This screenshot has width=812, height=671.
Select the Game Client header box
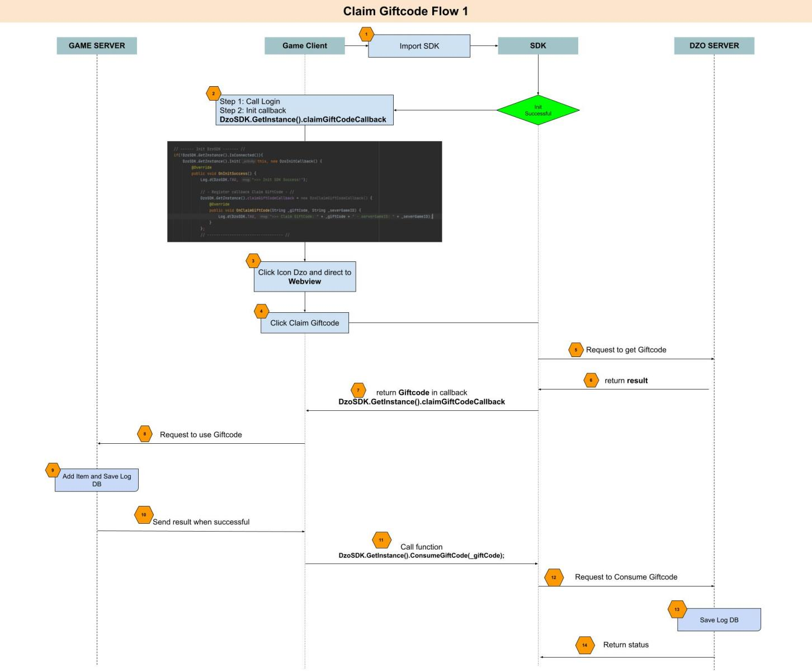(x=305, y=45)
